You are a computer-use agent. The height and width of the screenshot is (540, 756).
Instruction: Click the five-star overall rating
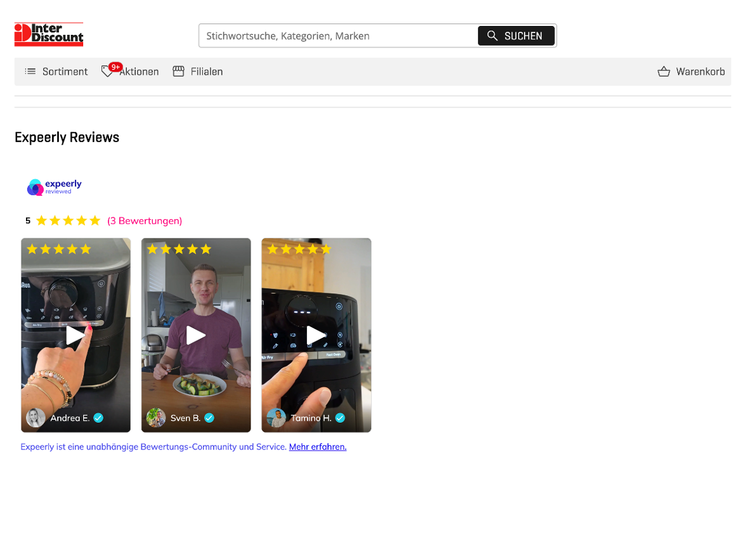68,221
